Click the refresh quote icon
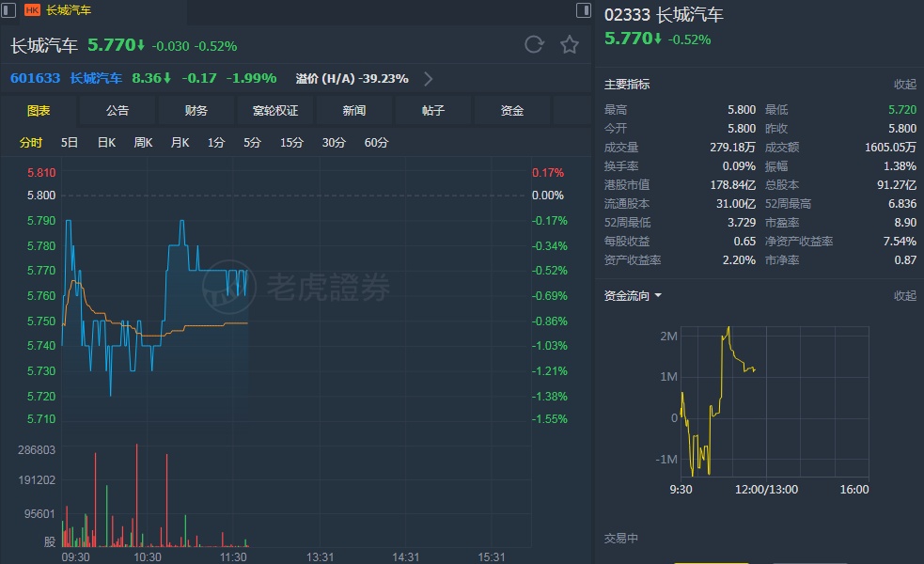Viewport: 924px width, 564px height. [534, 45]
